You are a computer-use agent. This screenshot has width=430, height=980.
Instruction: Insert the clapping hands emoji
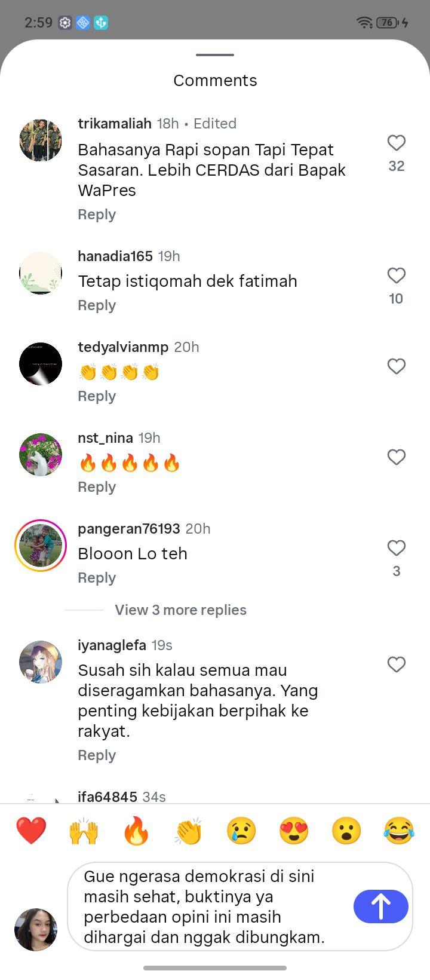pyautogui.click(x=189, y=831)
